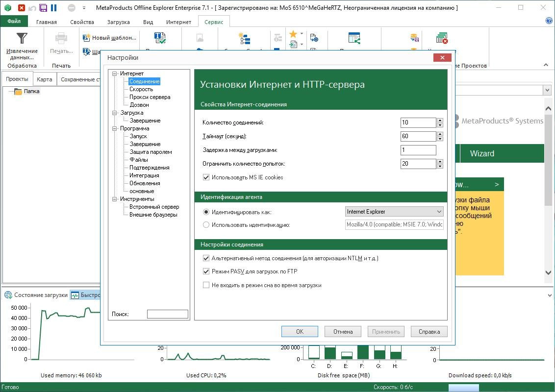Select Использовать идентификацию radio button
The image size is (555, 392).
coord(206,224)
